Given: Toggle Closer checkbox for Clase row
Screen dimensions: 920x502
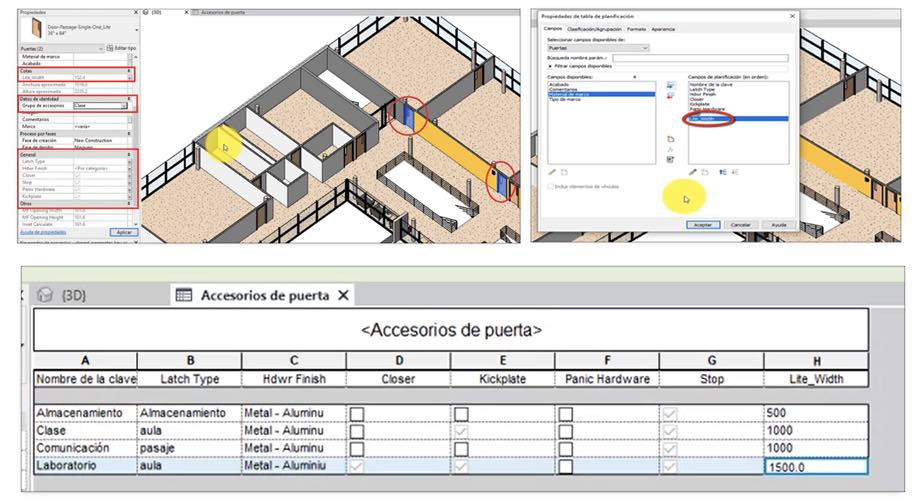Looking at the screenshot, I should point(357,432).
